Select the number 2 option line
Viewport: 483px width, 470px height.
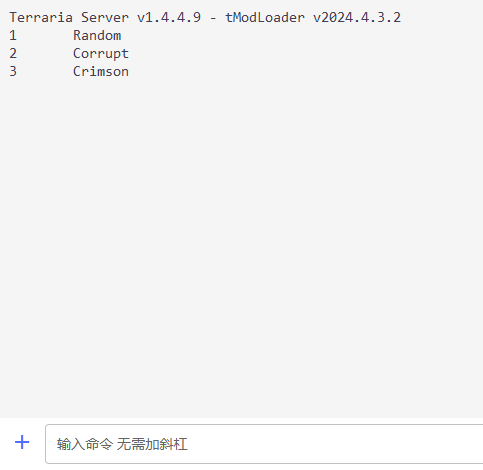pyautogui.click(x=69, y=53)
